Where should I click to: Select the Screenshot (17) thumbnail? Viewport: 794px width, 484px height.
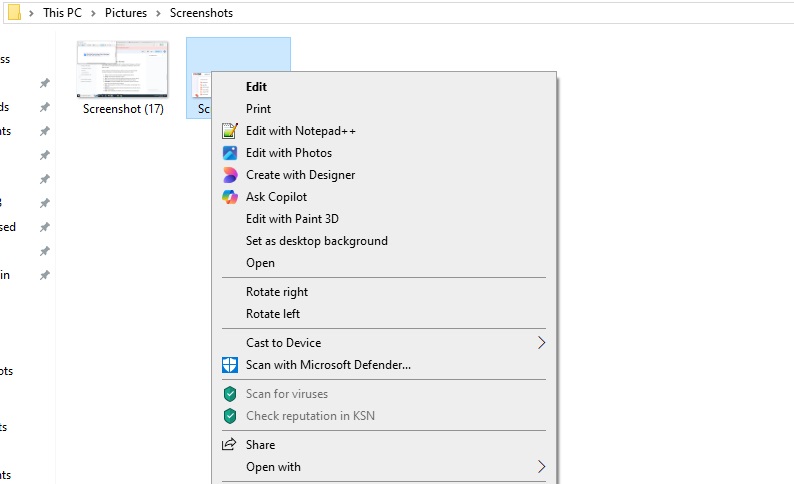(x=123, y=69)
